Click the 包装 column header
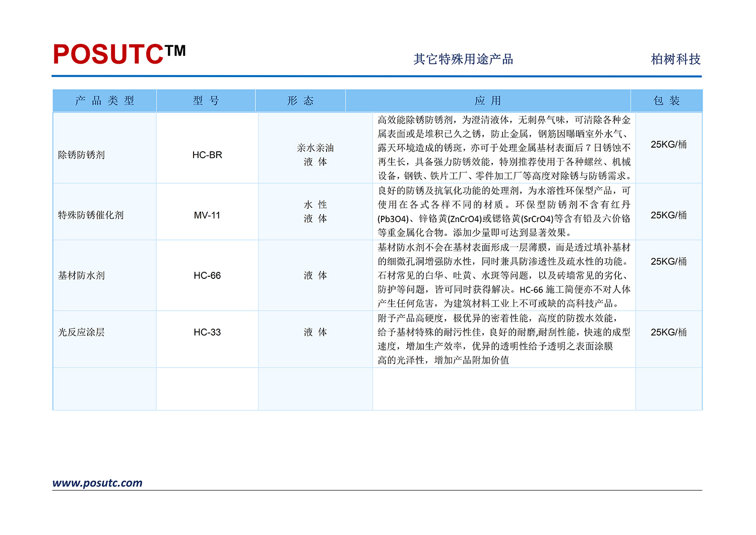The image size is (756, 535). (x=667, y=101)
